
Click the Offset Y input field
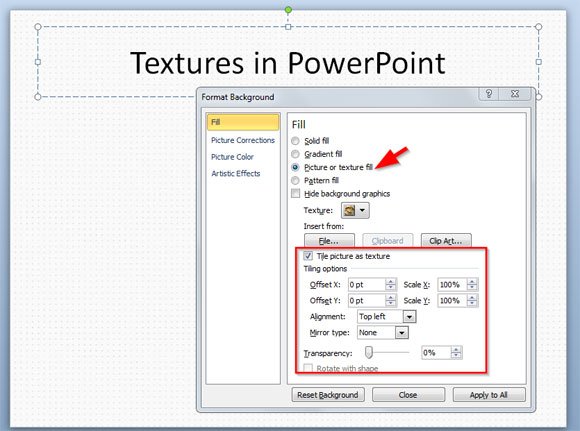(367, 300)
